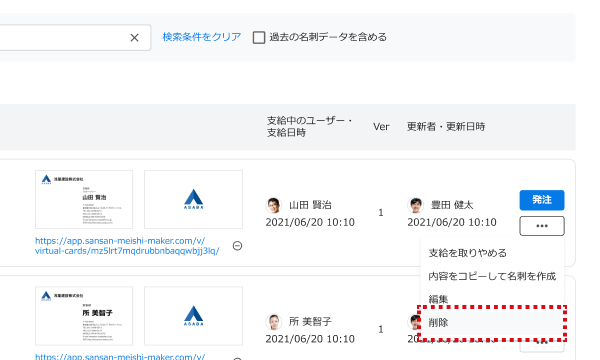This screenshot has height=360, width=600.
Task: Open ASABA logo back thumbnail of 所 美智子
Action: click(193, 316)
